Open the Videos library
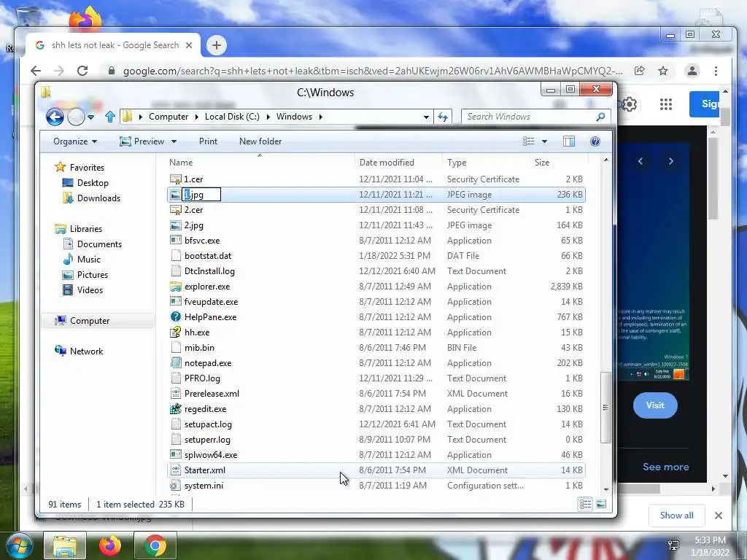The width and height of the screenshot is (747, 560). (x=83, y=290)
